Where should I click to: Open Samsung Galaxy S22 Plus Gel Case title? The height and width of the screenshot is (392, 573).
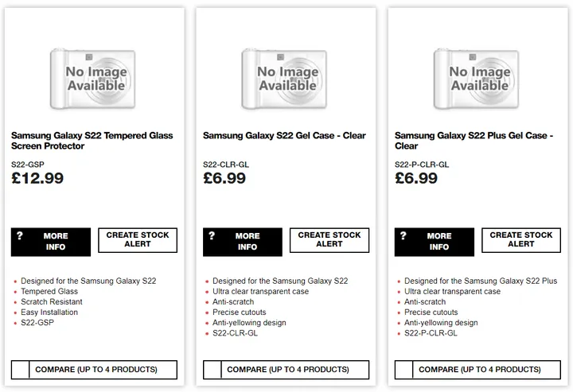coord(475,141)
